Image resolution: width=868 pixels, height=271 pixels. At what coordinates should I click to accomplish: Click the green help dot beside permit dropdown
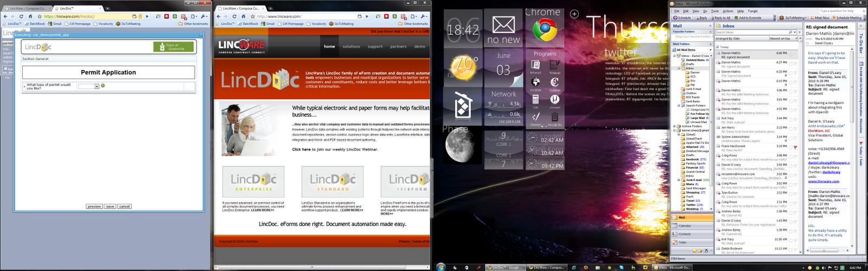103,86
